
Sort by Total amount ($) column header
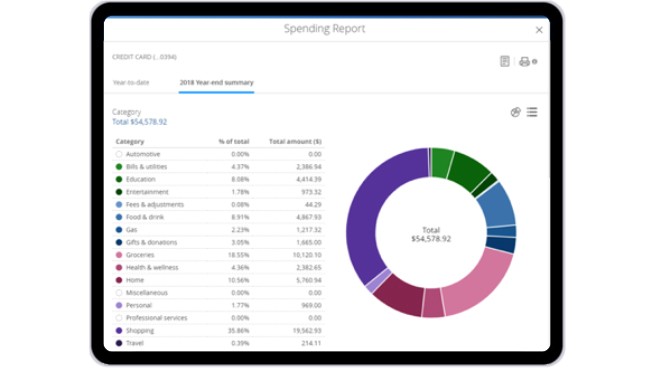pos(295,141)
